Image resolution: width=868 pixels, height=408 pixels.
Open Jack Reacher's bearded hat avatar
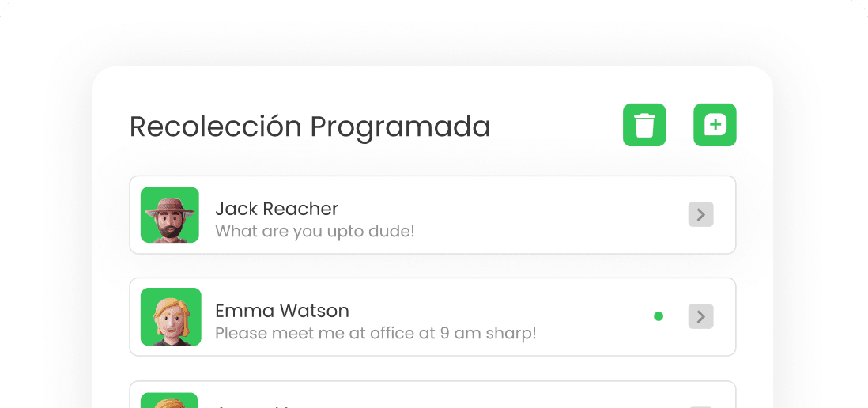point(169,215)
